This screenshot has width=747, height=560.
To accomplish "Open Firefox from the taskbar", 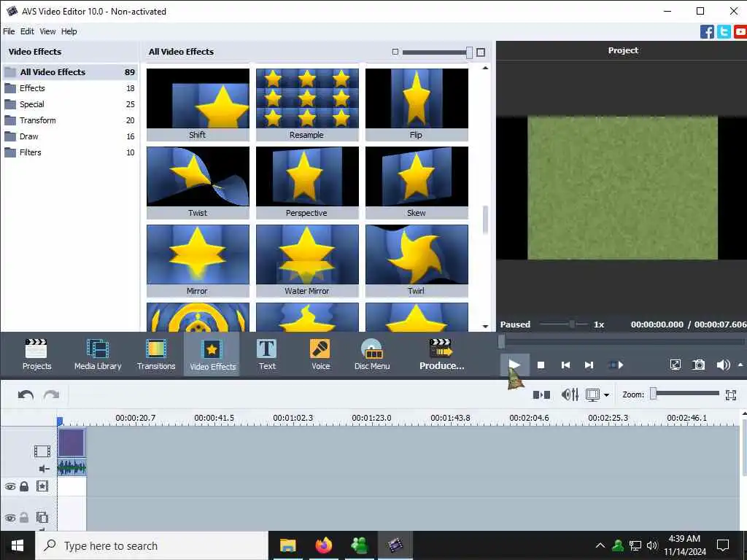I will tap(323, 545).
